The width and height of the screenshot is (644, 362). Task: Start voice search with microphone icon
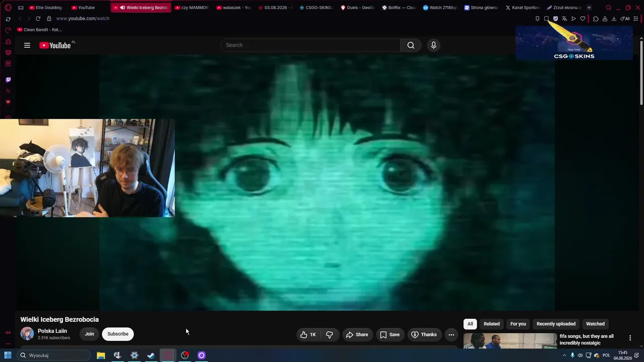tap(434, 45)
